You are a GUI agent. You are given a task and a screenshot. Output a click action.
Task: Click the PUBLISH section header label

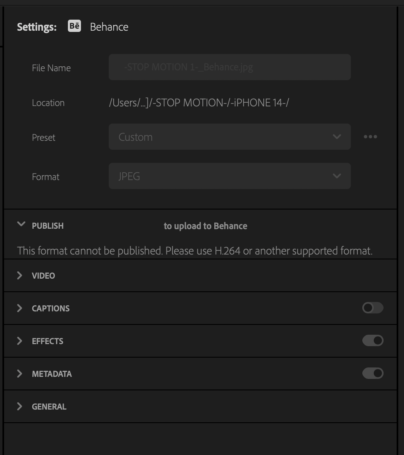pyautogui.click(x=48, y=226)
